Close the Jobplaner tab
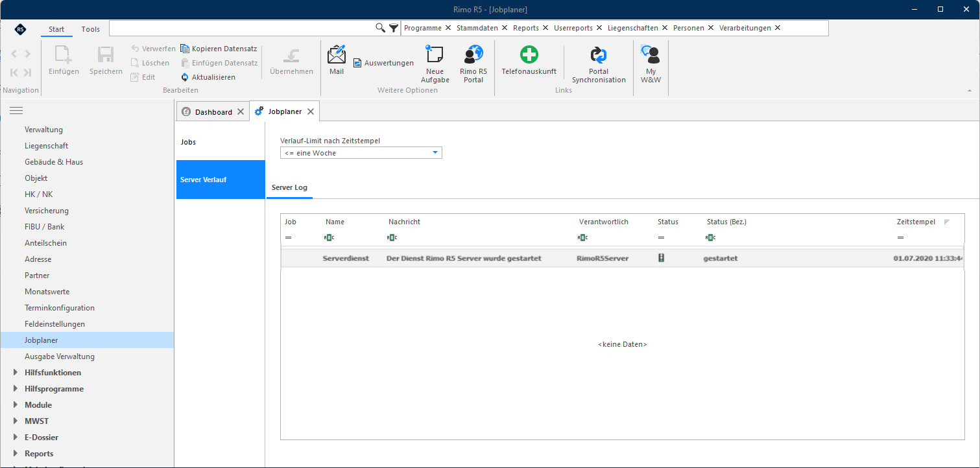The image size is (980, 468). click(311, 111)
